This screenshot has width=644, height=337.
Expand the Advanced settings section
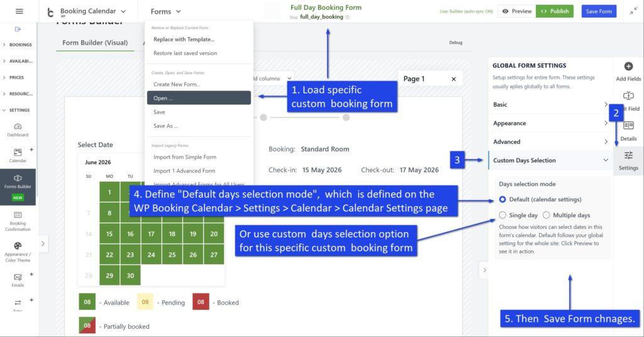[x=550, y=141]
